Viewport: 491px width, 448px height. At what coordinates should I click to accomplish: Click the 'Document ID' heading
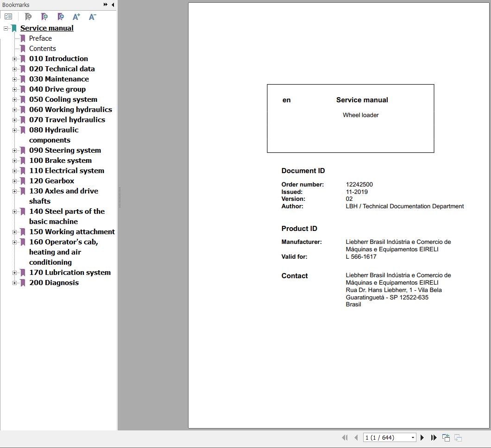pyautogui.click(x=303, y=171)
